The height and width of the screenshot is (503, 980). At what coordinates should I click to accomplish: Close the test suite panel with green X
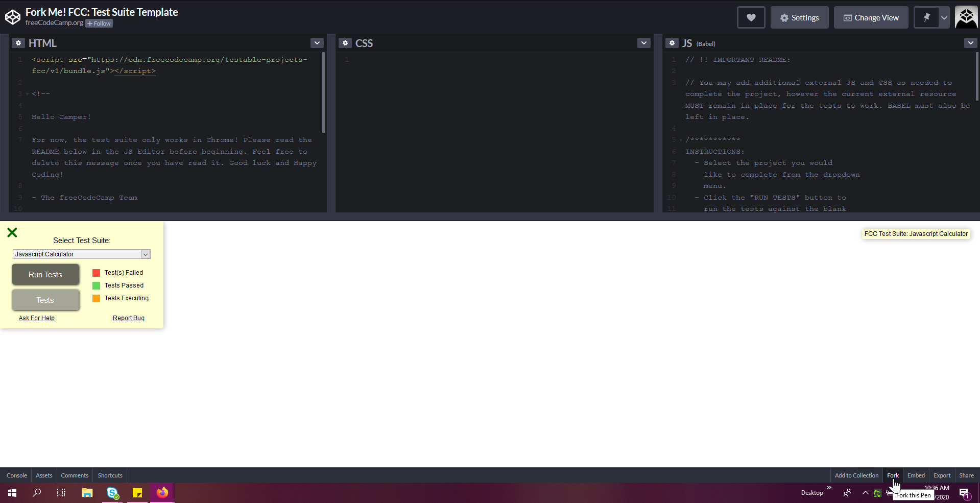[12, 233]
